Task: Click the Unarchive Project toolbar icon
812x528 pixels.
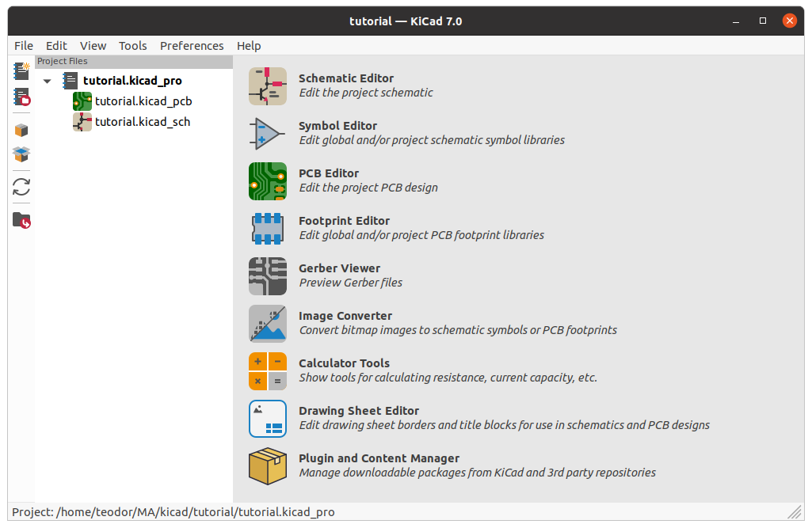Action: [x=21, y=155]
